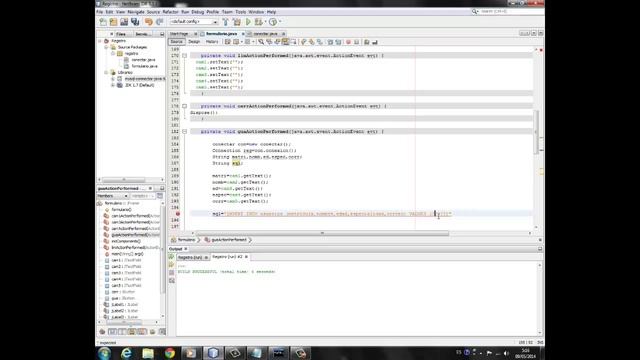
Task: Collapse the Source Packages node
Action: click(x=107, y=47)
